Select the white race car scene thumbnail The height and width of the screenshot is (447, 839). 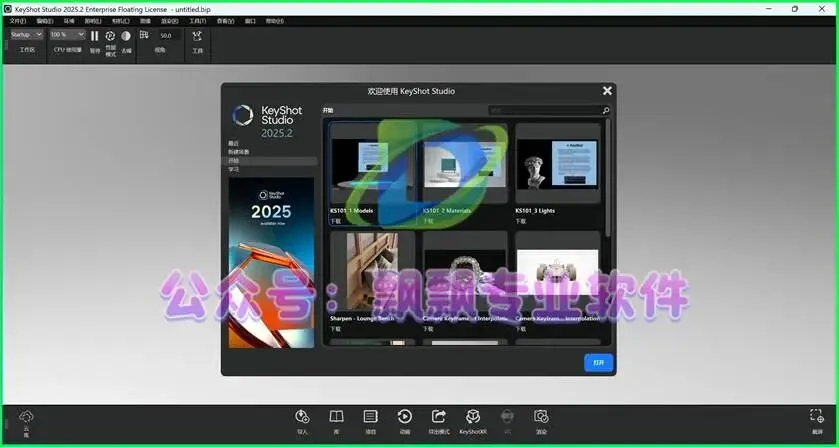(558, 270)
